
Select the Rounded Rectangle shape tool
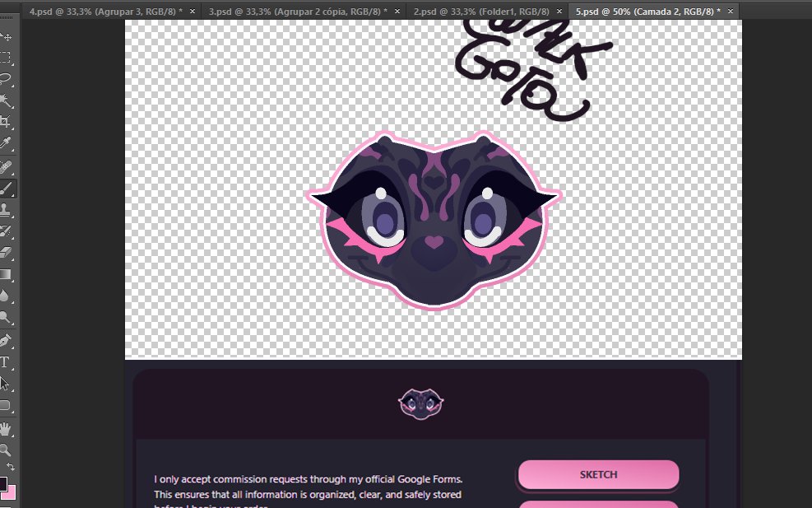tap(6, 405)
